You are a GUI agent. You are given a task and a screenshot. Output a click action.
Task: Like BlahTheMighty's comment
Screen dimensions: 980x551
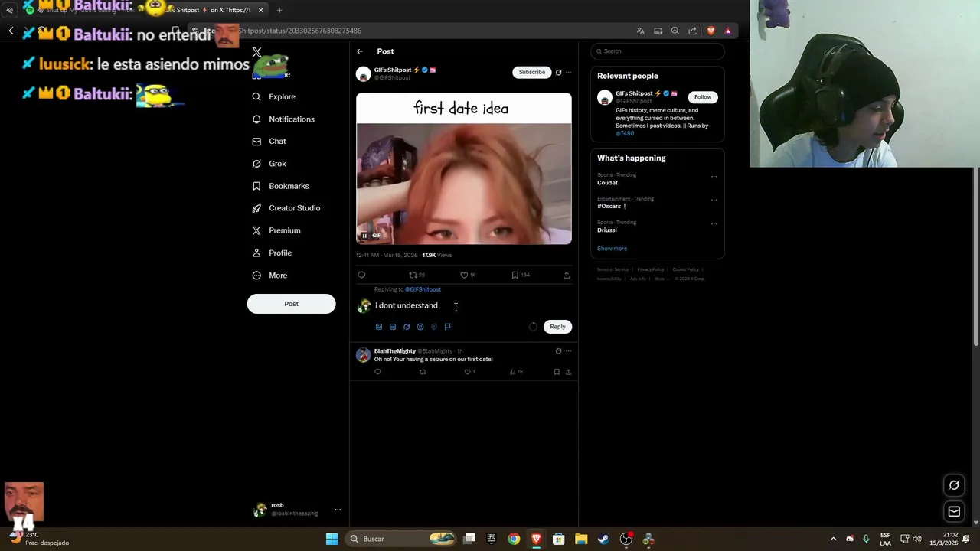coord(468,372)
